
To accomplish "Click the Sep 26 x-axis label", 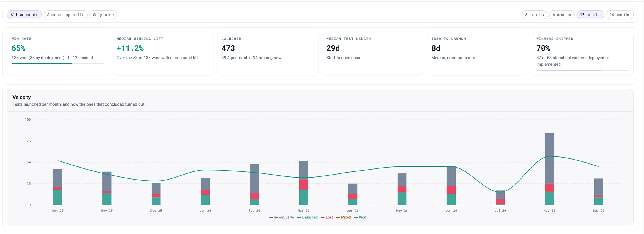I will tap(598, 211).
